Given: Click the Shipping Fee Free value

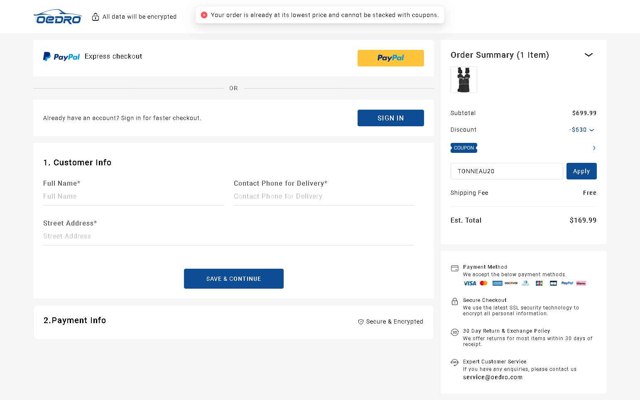Looking at the screenshot, I should tap(589, 193).
